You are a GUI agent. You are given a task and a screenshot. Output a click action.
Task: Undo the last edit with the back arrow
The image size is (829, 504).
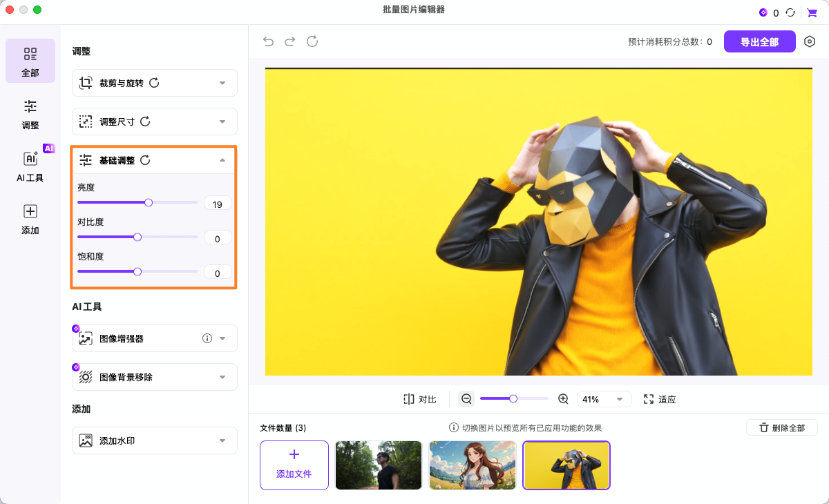tap(268, 41)
